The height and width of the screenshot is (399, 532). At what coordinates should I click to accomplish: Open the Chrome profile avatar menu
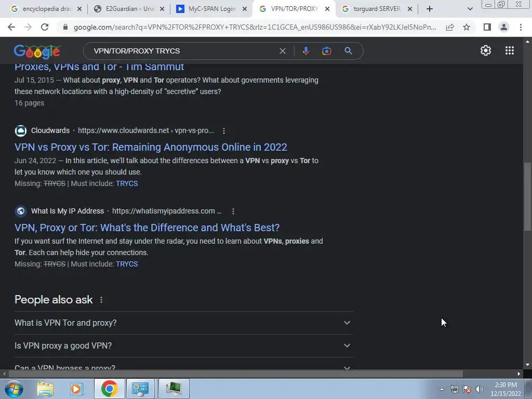504,27
